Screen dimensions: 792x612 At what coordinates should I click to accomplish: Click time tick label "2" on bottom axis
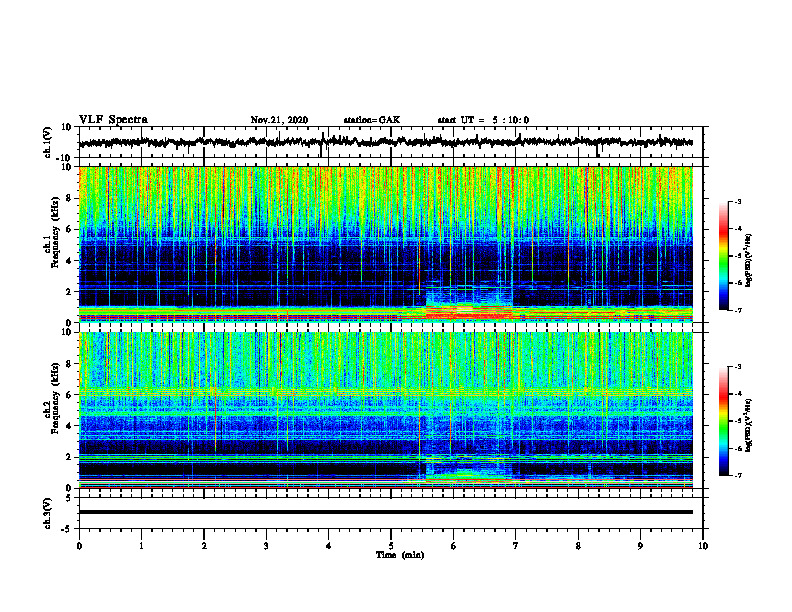[x=204, y=546]
